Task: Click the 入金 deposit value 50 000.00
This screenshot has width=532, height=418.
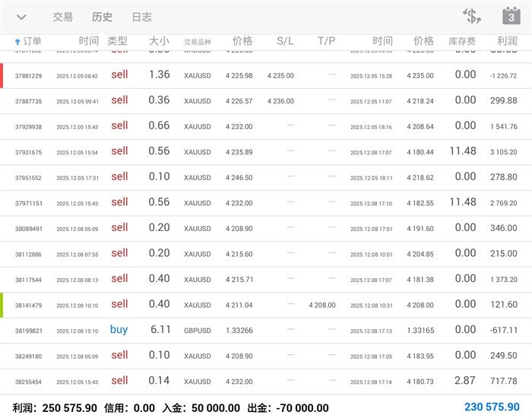Action: (216, 408)
